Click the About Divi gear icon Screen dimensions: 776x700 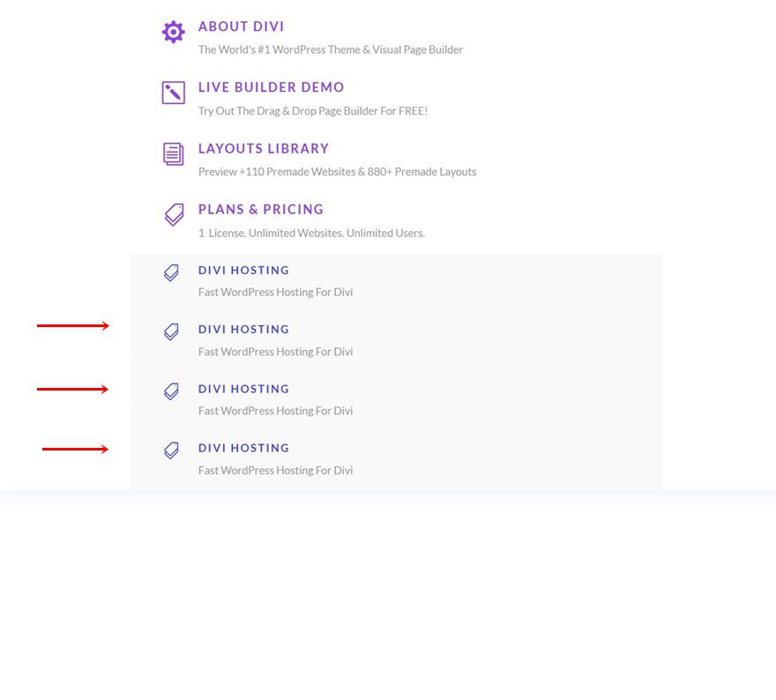173,32
